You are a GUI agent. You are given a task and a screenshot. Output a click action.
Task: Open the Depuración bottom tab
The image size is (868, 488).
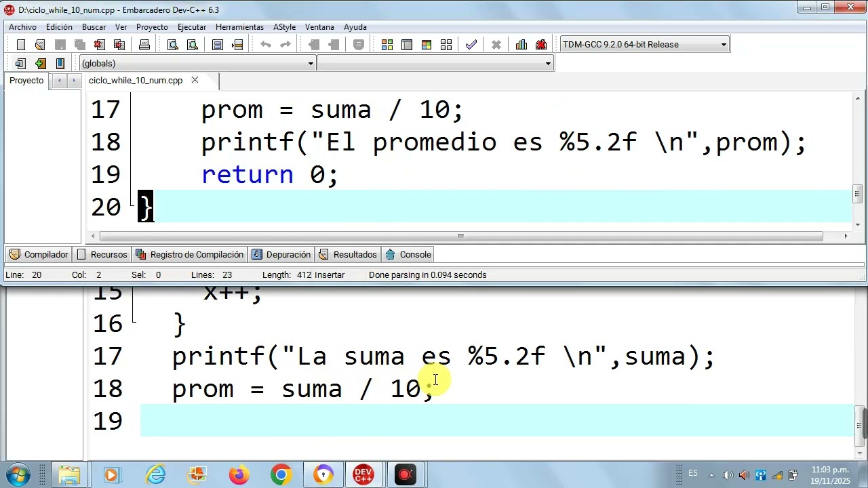pos(281,255)
